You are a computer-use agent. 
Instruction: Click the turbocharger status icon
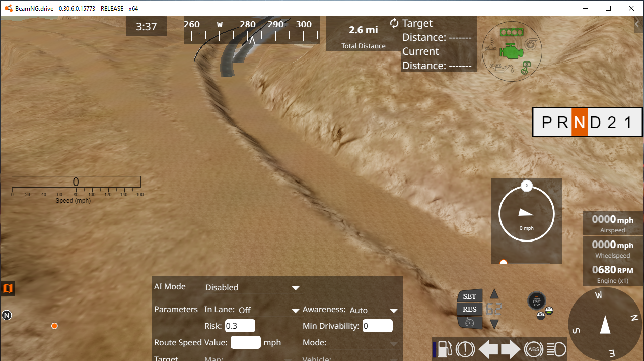coord(531,44)
